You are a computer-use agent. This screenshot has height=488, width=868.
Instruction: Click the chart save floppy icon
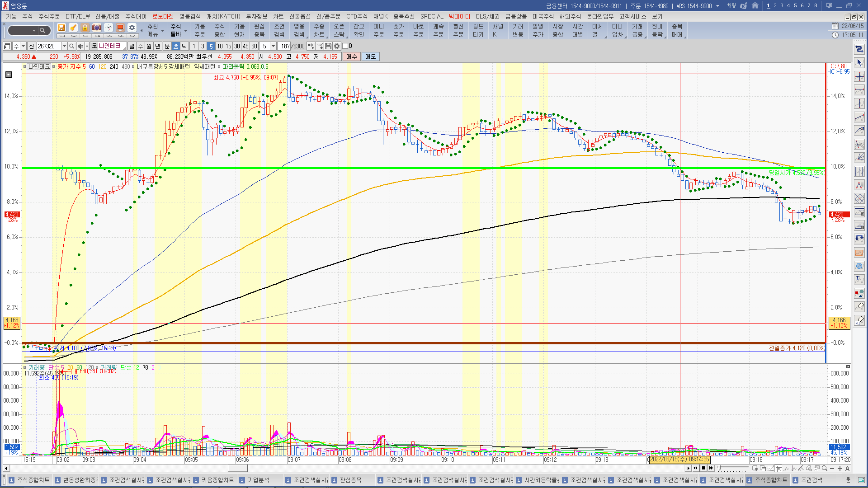(328, 46)
